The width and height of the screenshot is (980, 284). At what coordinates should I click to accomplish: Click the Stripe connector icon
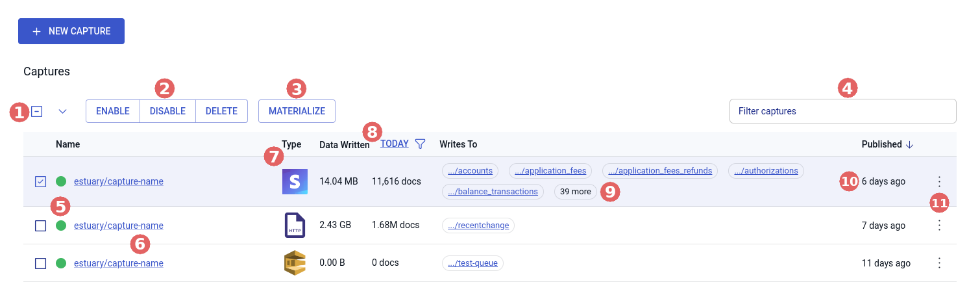[x=295, y=182]
